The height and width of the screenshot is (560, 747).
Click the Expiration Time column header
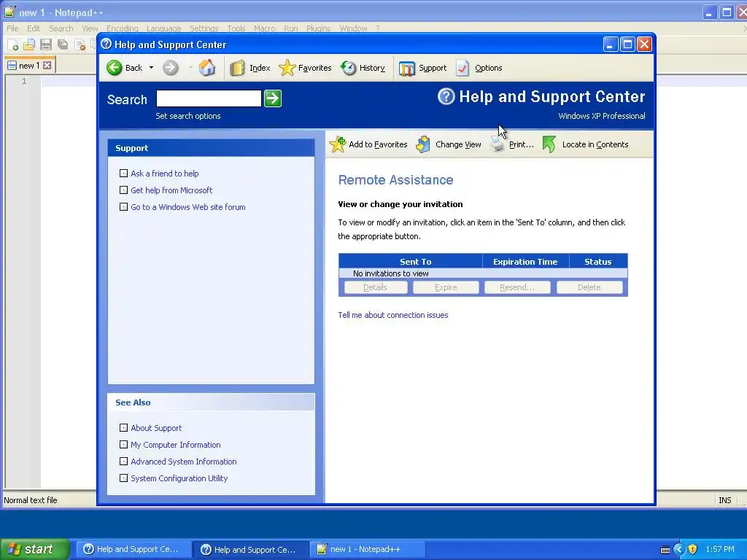coord(525,262)
